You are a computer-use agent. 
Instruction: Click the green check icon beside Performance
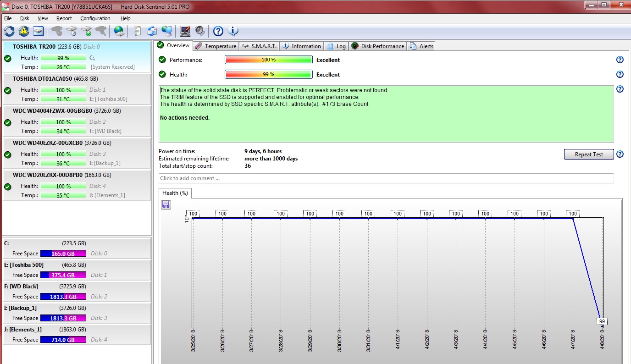162,60
